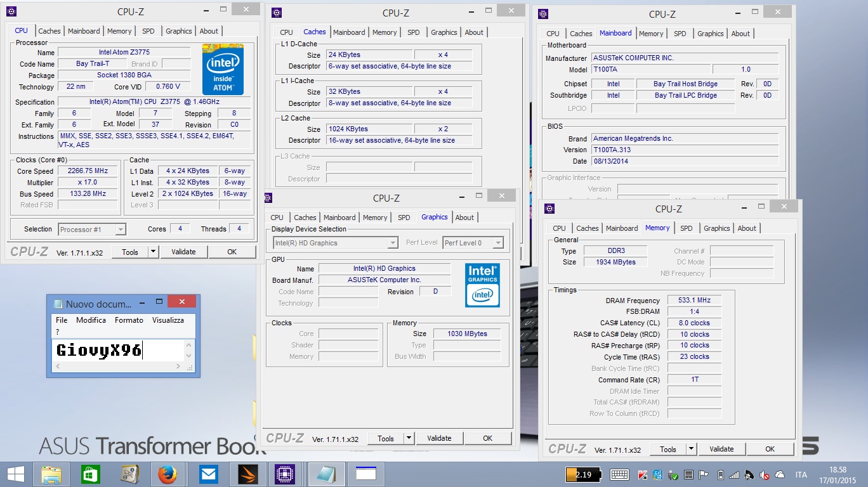Open the File menu in Notepad
Screen dimensions: 868x487
62,320
